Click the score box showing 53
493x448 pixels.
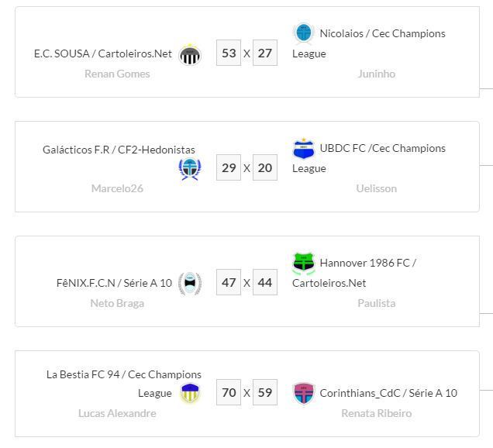(229, 53)
